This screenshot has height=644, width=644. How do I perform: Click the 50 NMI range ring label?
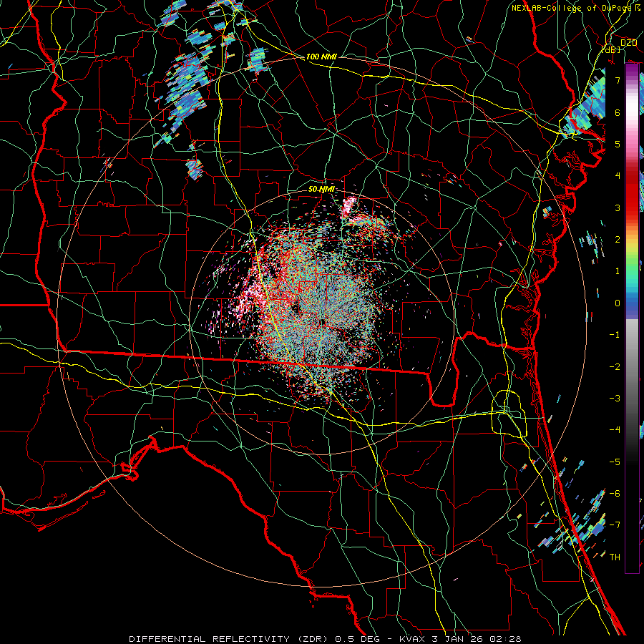tap(321, 189)
